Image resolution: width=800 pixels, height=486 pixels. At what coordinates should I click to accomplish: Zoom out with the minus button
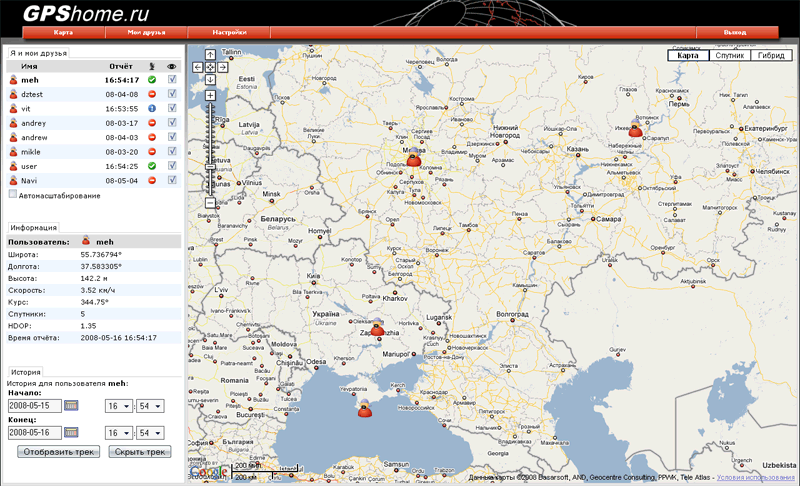pos(210,203)
